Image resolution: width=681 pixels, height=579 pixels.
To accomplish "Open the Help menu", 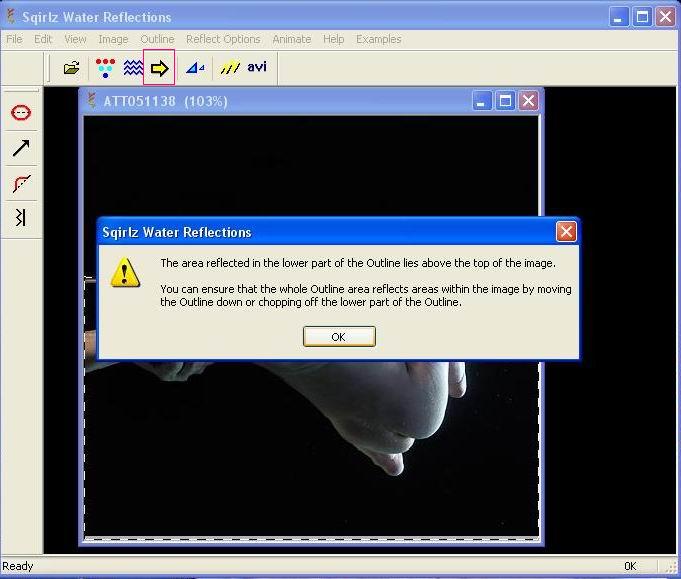I will 333,39.
